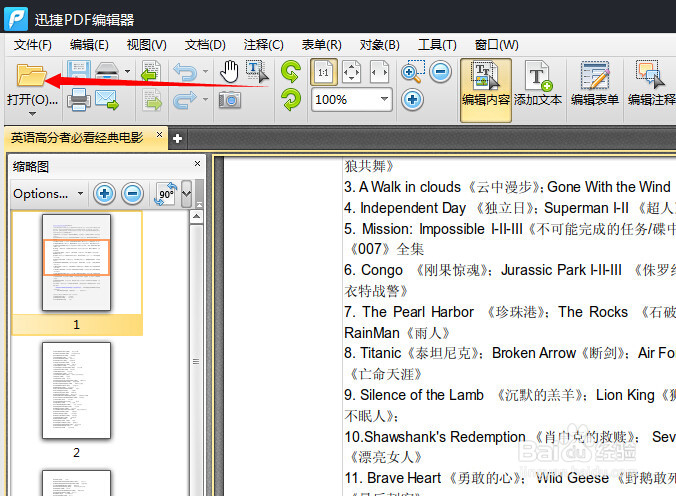
Task: Redo the last action
Action: point(185,100)
